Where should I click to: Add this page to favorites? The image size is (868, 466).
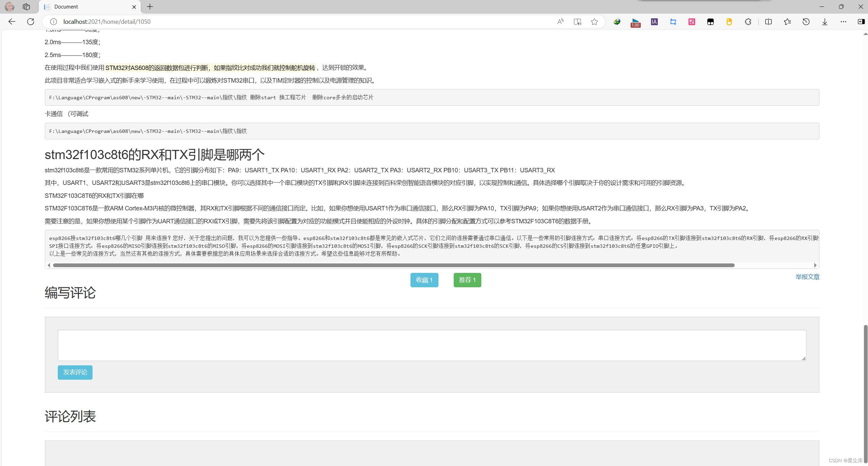coord(594,22)
